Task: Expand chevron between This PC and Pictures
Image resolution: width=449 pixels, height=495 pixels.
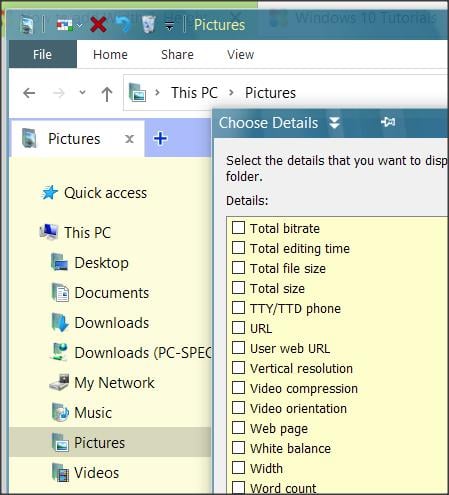Action: 231,92
